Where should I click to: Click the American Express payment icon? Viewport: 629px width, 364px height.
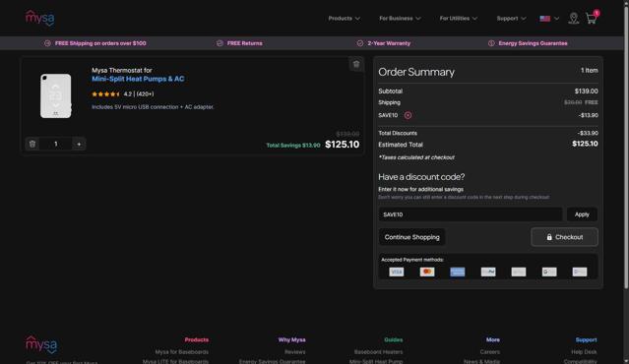click(x=458, y=272)
